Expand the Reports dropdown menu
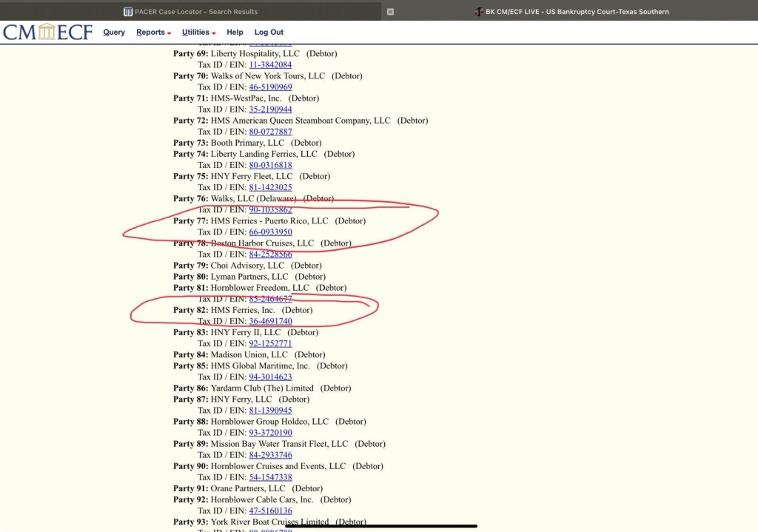Image resolution: width=758 pixels, height=532 pixels. 153,33
